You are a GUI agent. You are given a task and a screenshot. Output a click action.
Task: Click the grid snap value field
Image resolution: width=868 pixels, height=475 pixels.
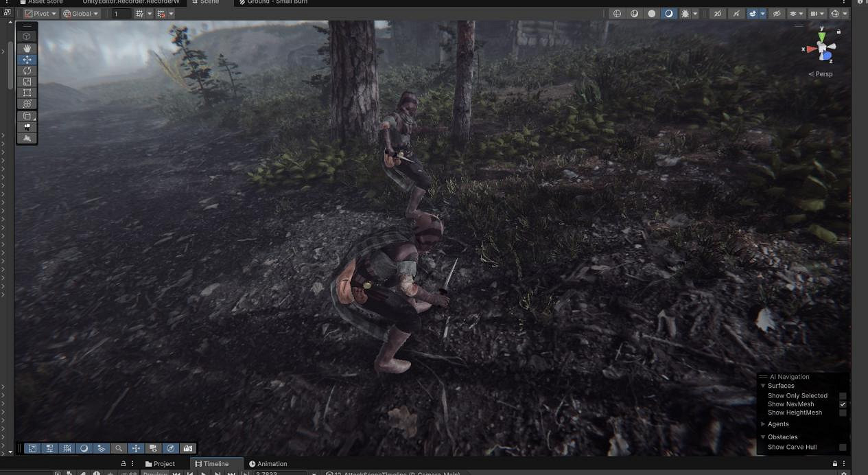point(121,14)
